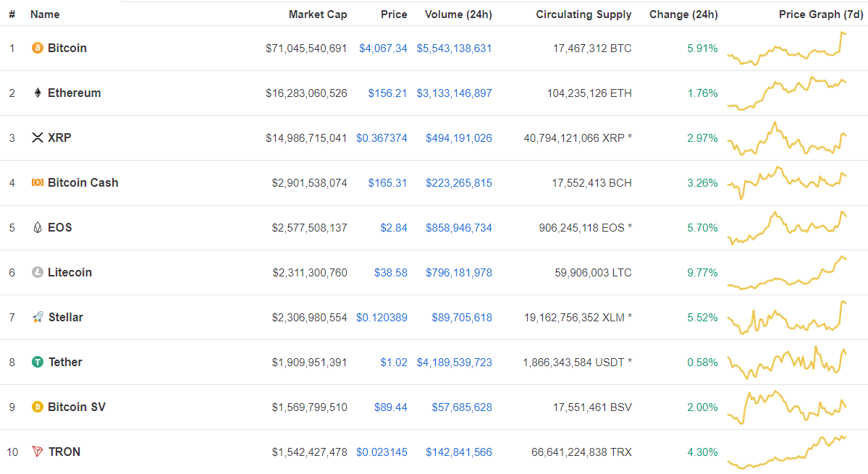Screen dimensions: 868x474
Task: Open Litecoin 7-day price graph
Action: click(787, 273)
